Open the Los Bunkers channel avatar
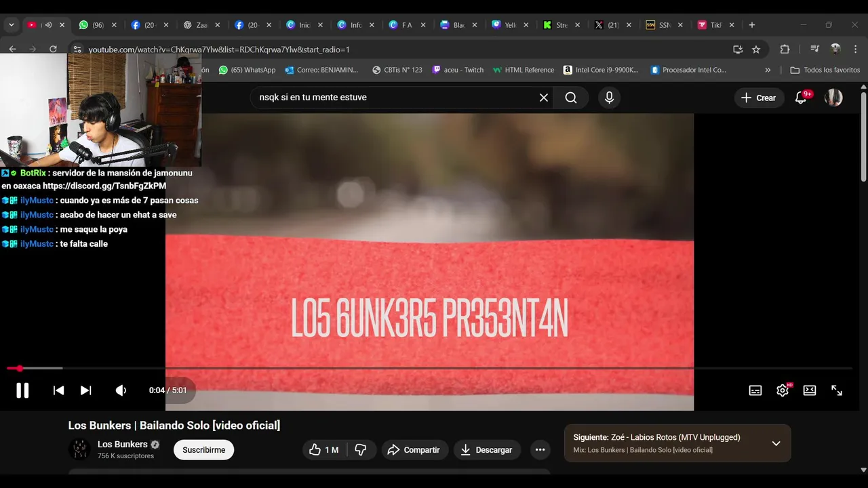Image resolution: width=868 pixels, height=488 pixels. pos(79,449)
